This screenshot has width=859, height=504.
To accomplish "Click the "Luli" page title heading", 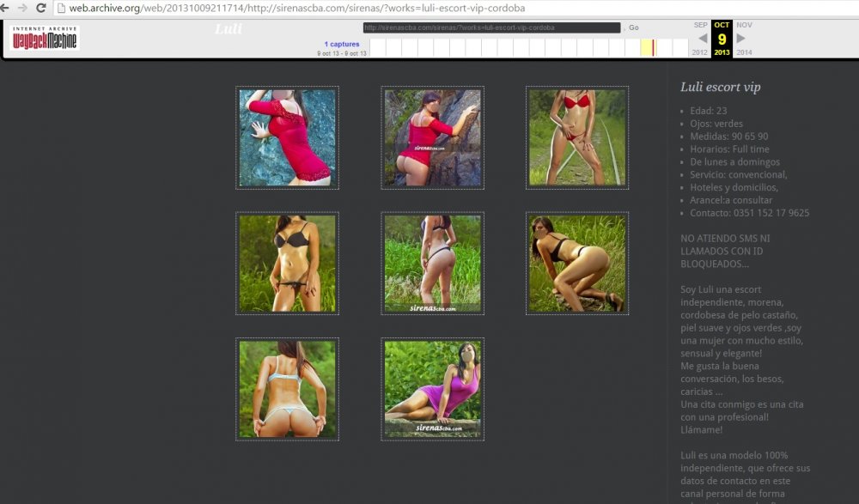I will click(228, 29).
